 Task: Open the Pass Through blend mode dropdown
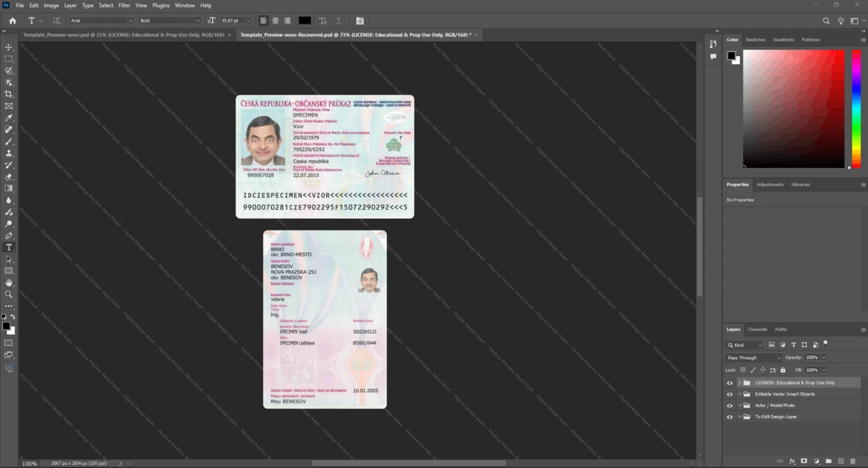(x=753, y=357)
